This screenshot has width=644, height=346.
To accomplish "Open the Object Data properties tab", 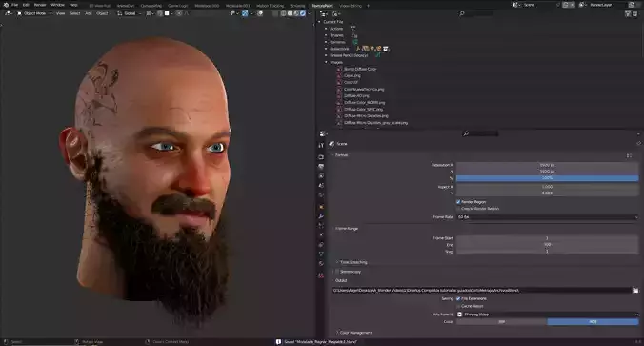I will tap(321, 254).
